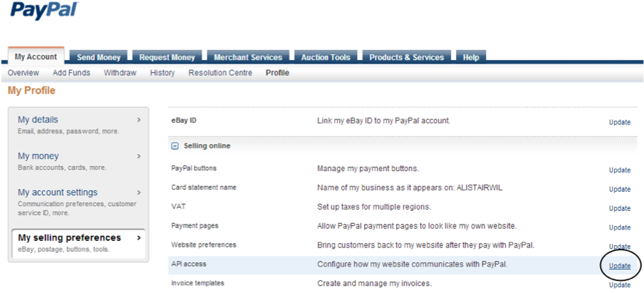Viewport: 644px width, 293px height.
Task: Go to the Merchant Services tab
Action: point(248,57)
